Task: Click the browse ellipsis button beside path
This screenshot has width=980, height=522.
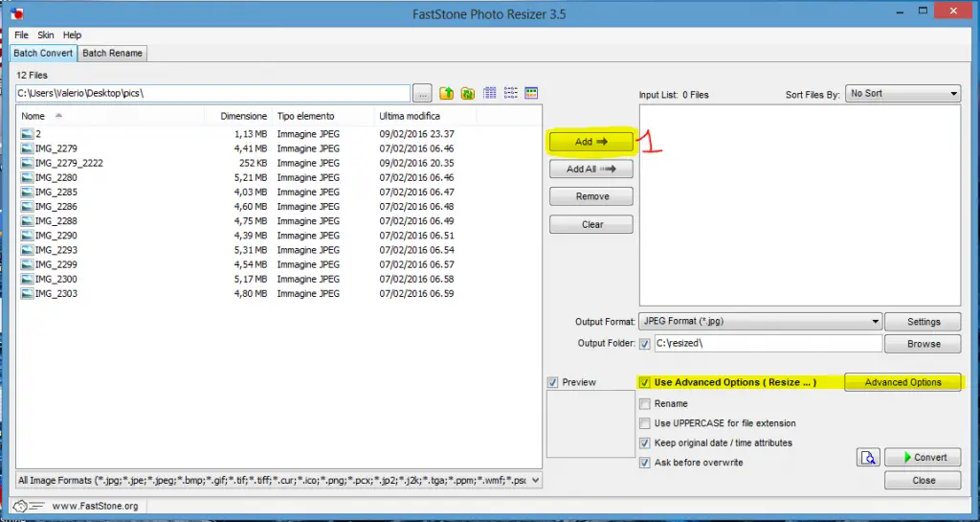Action: (x=422, y=94)
